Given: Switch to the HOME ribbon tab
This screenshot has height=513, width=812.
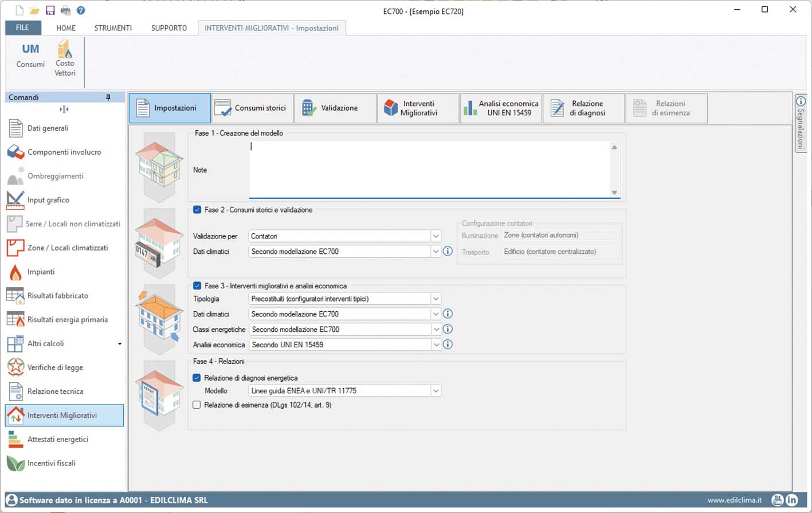Looking at the screenshot, I should coord(66,28).
